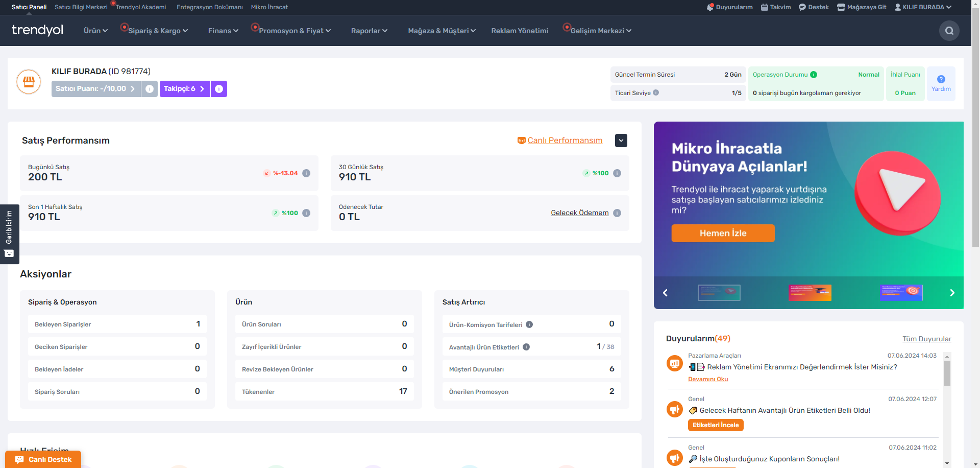Expand the Finans menu
The image size is (980, 468).
point(223,31)
